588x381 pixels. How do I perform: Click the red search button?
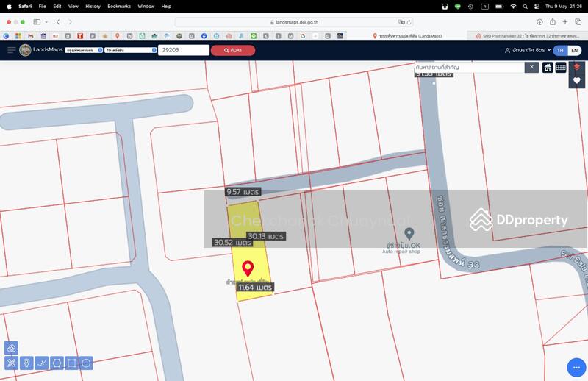click(x=233, y=50)
